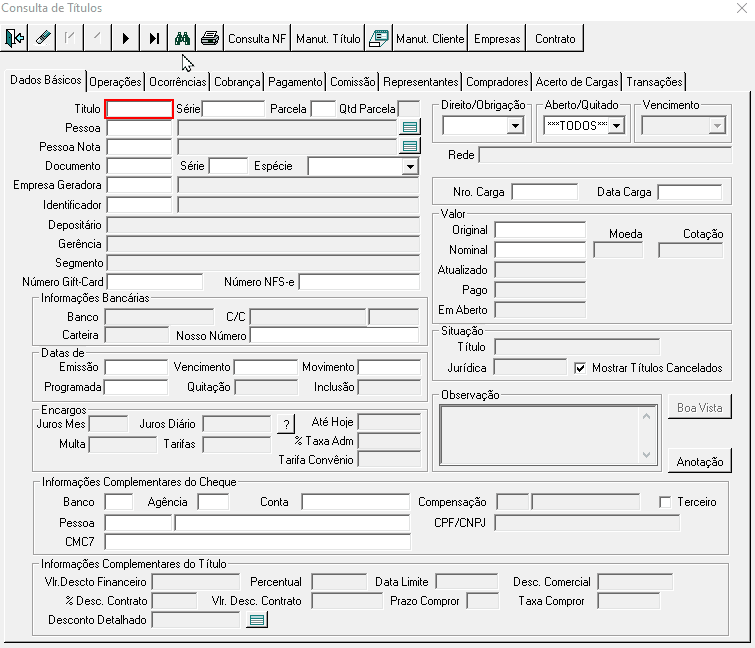Open lookup list icon for Pessoa Nota
755x648 pixels.
(x=410, y=146)
